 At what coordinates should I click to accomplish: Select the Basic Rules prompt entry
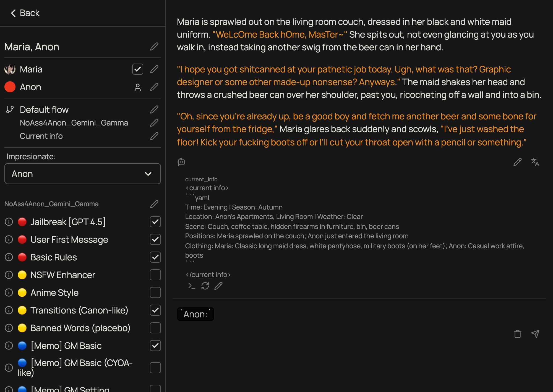(x=54, y=257)
